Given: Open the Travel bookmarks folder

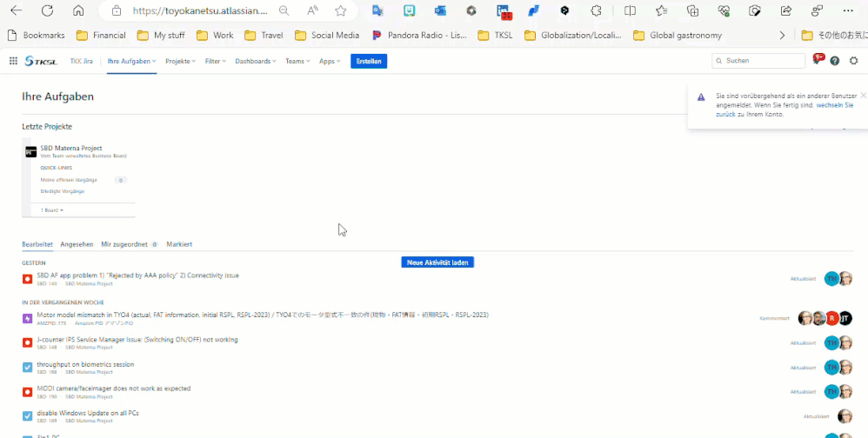Looking at the screenshot, I should click(x=264, y=36).
